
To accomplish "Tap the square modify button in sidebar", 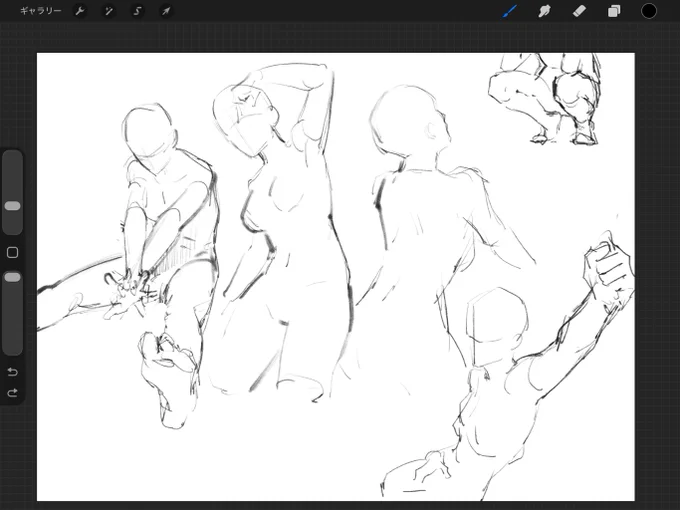I will pyautogui.click(x=13, y=252).
